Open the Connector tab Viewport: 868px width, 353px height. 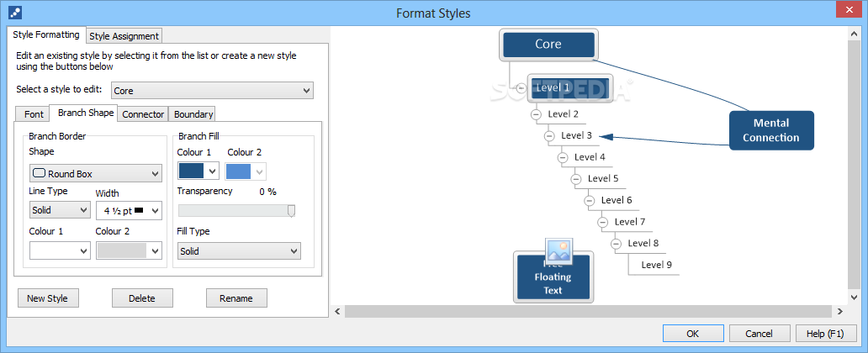(x=143, y=114)
